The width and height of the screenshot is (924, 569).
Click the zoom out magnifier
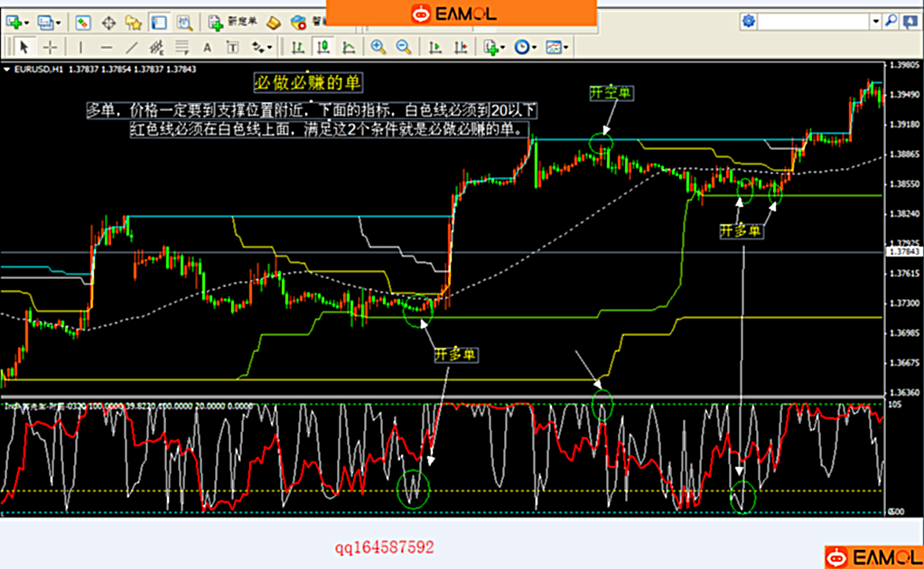(x=403, y=48)
